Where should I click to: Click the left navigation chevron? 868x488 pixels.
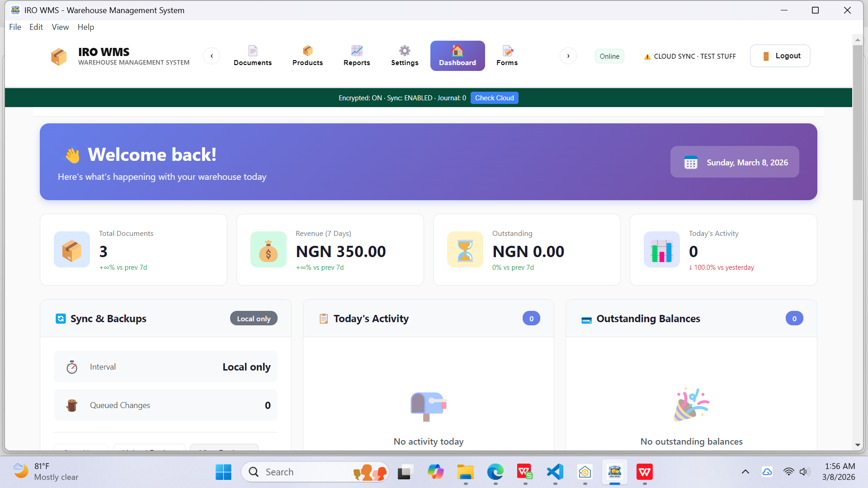click(212, 56)
